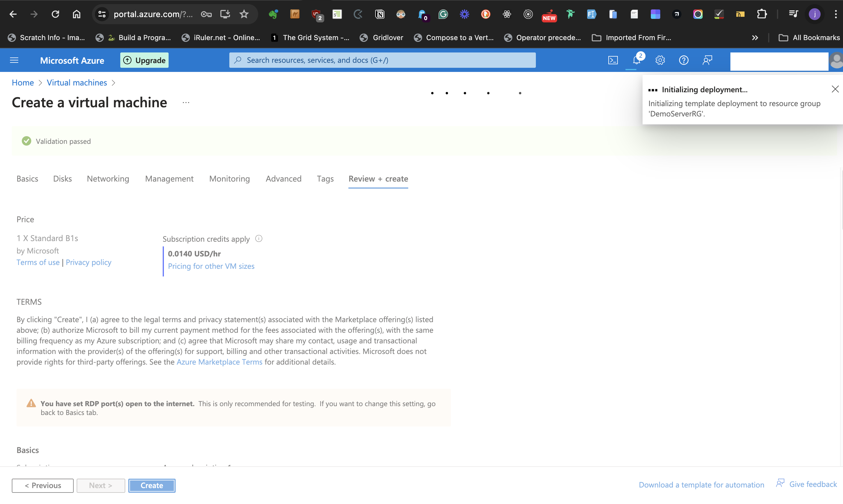The height and width of the screenshot is (504, 843).
Task: Expand the ellipsis beside Create a virtual machine
Action: [x=186, y=102]
